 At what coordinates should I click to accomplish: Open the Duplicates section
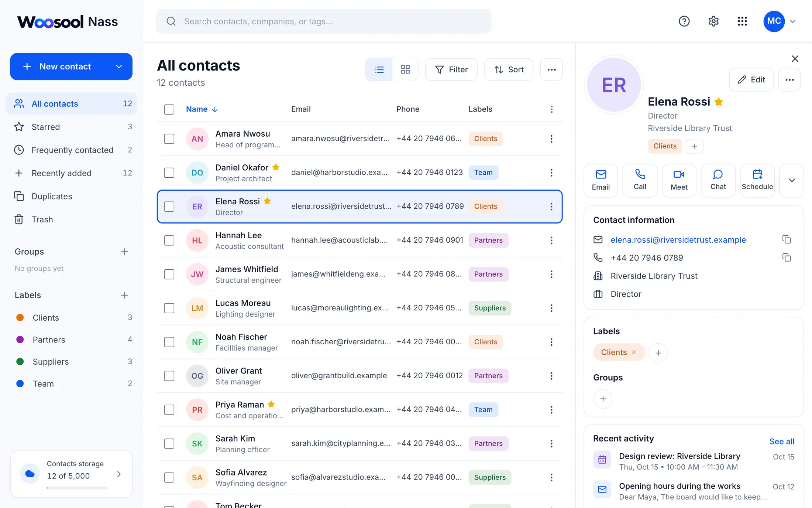tap(71, 196)
